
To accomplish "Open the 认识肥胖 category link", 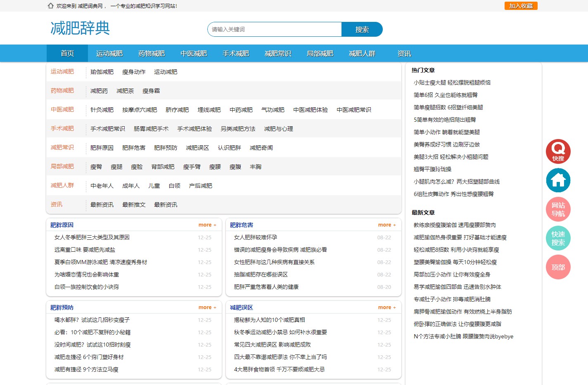I will (x=229, y=148).
